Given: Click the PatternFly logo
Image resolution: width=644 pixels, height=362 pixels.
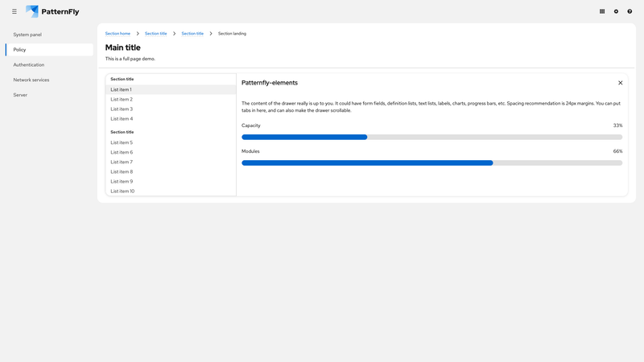Looking at the screenshot, I should [52, 11].
